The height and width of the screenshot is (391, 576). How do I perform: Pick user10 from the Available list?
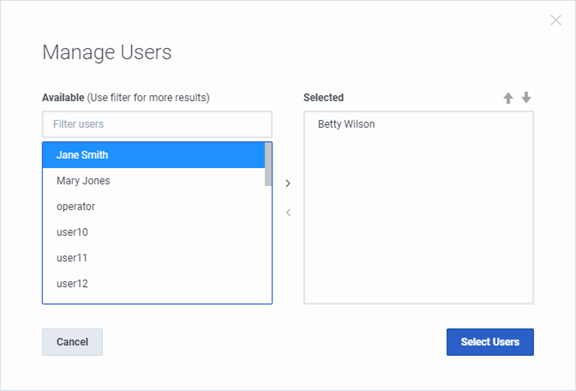154,232
